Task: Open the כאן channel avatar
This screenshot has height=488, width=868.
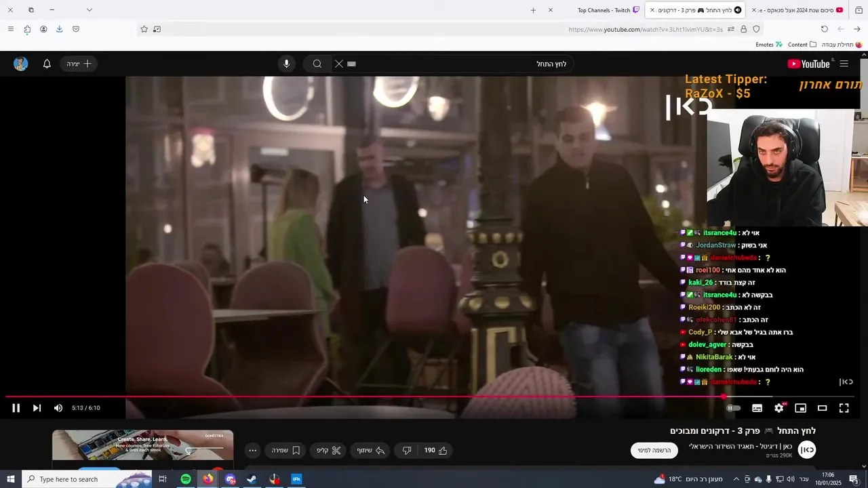Action: [x=807, y=449]
